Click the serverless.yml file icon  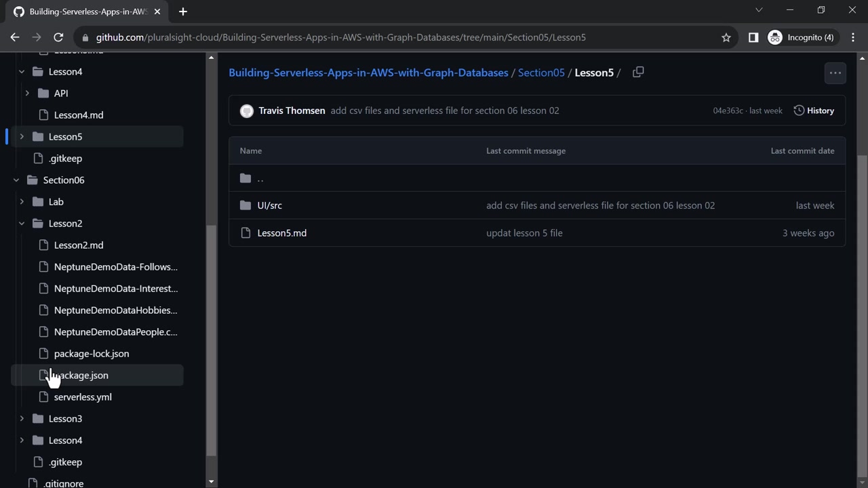tap(43, 397)
